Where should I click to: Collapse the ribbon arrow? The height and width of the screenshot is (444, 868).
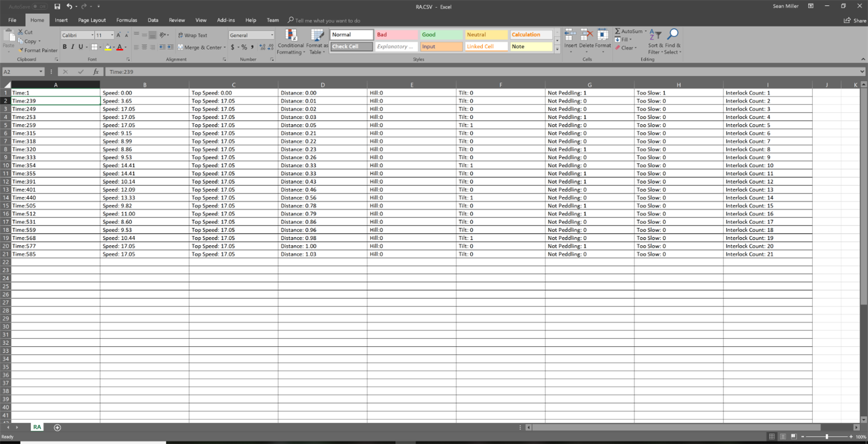863,59
